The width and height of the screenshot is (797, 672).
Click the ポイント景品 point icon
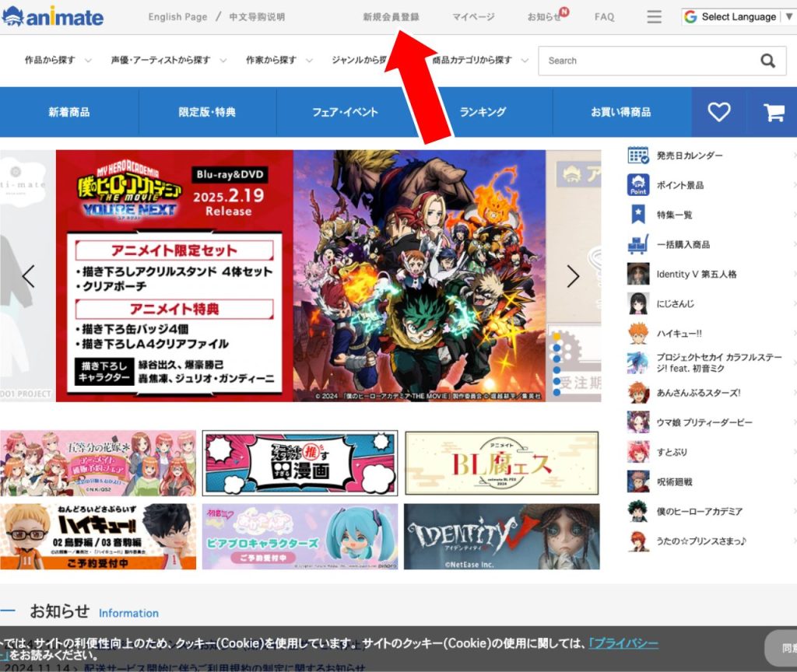[638, 185]
